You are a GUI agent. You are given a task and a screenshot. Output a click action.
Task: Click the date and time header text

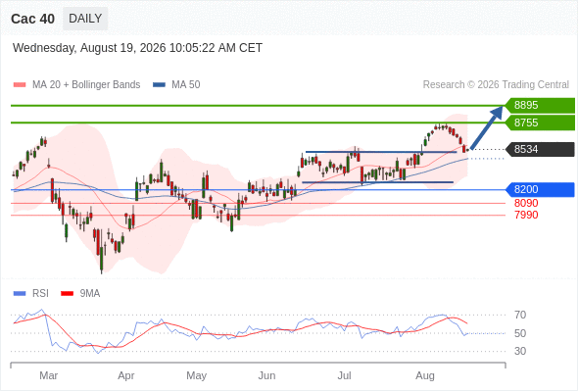137,48
